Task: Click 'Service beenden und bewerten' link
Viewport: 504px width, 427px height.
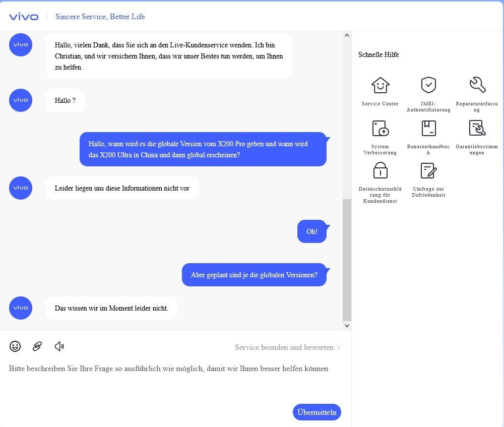Action: point(284,347)
